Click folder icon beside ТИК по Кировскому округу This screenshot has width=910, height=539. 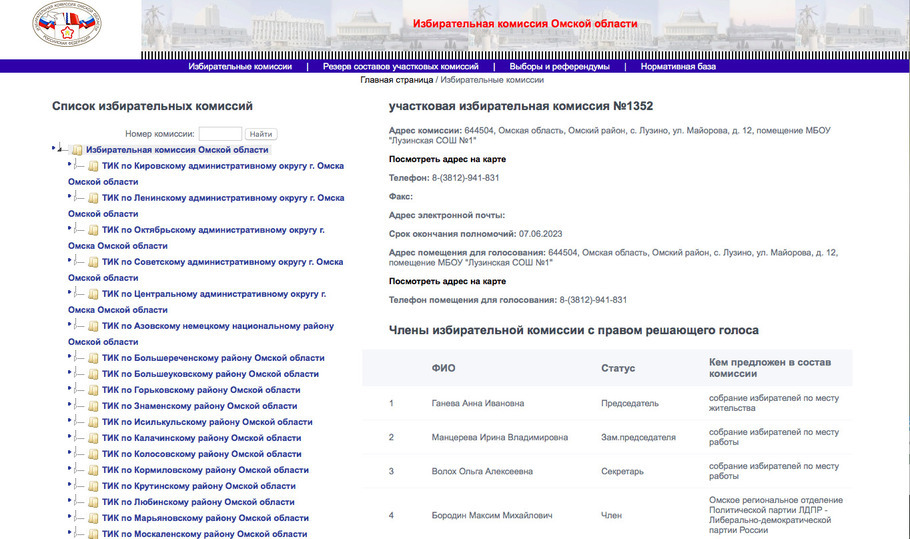pos(93,166)
